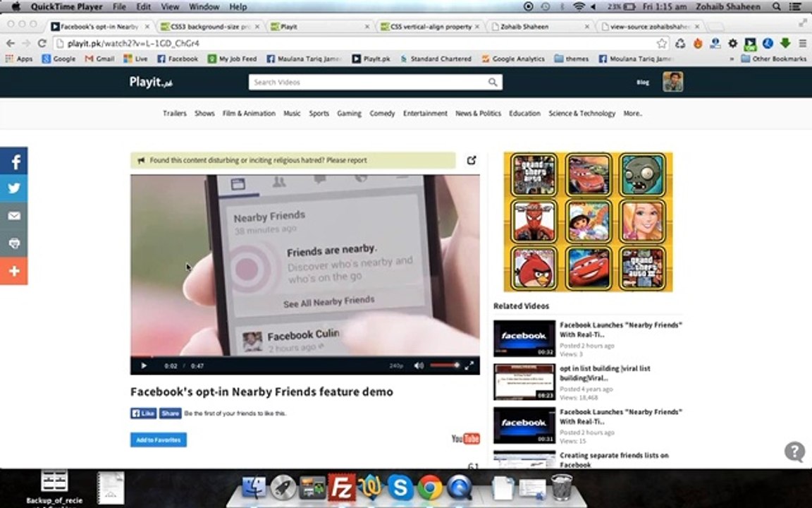This screenshot has width=812, height=508.
Task: Switch to the CSS vertical-align property tab
Action: pos(429,26)
